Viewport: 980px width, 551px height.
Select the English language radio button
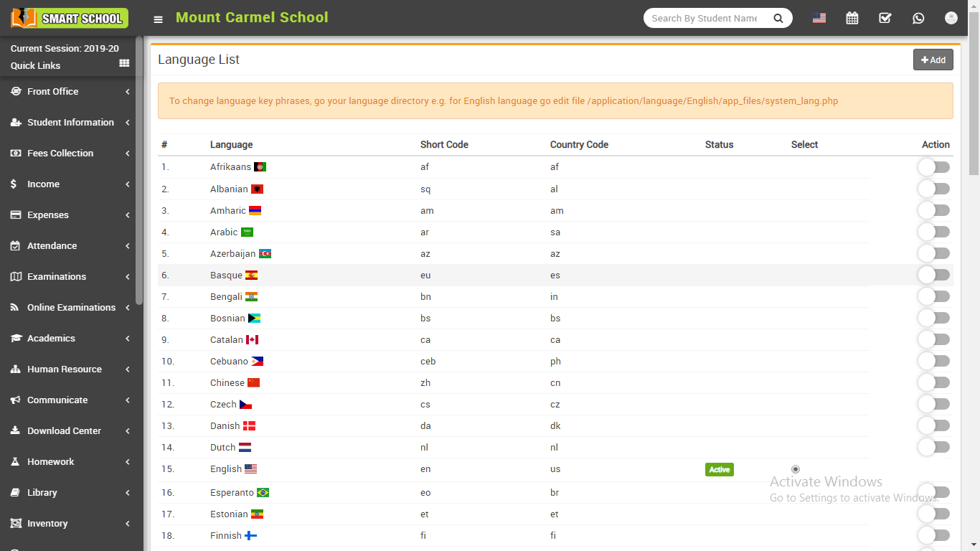pyautogui.click(x=795, y=469)
